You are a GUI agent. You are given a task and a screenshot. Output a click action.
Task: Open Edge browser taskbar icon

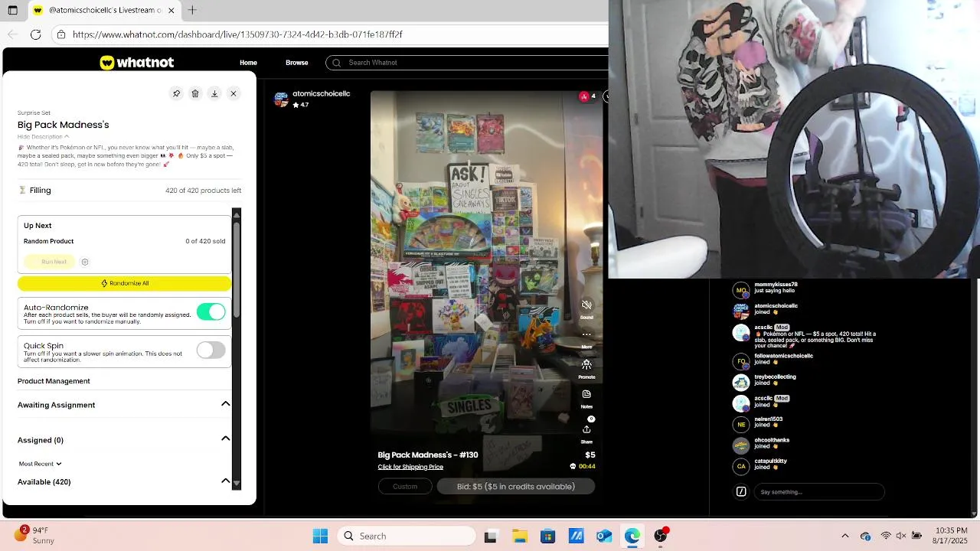[632, 536]
